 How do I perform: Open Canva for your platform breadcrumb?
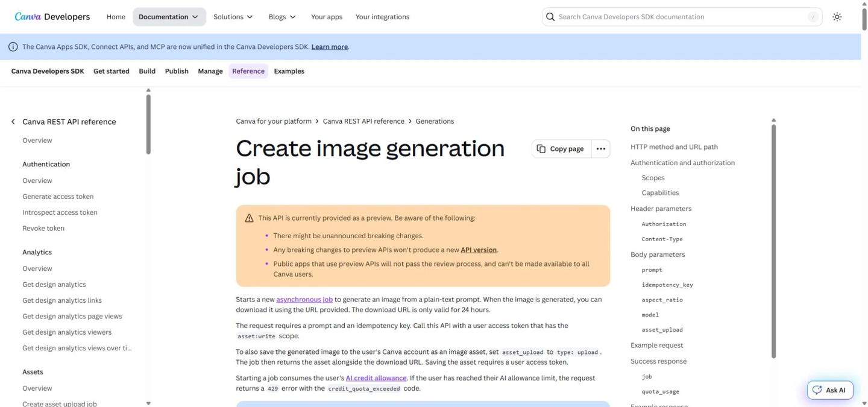pyautogui.click(x=274, y=121)
